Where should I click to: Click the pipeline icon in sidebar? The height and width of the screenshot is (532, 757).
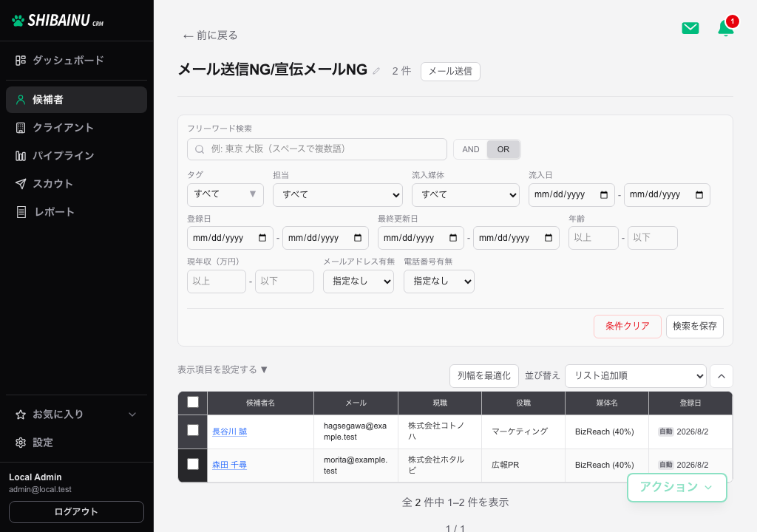[20, 156]
